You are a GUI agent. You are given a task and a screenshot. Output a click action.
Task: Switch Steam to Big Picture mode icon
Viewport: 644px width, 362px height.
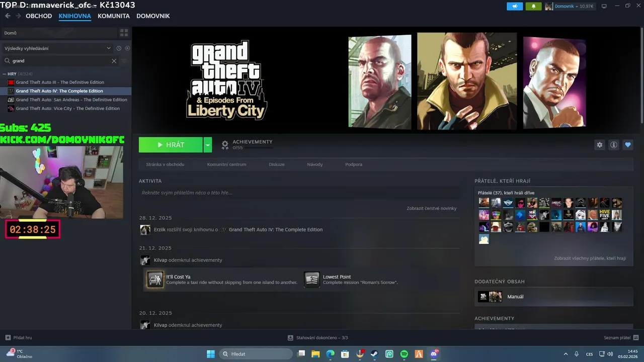tap(604, 6)
